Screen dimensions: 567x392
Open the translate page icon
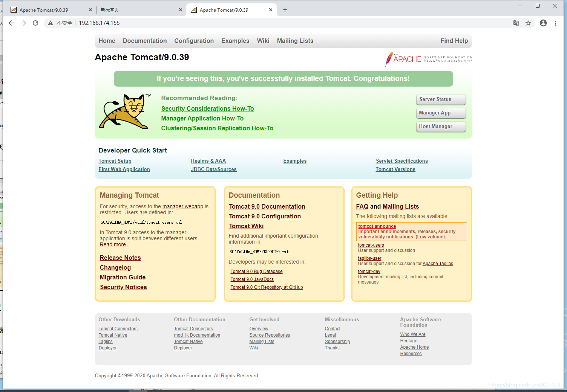(516, 23)
